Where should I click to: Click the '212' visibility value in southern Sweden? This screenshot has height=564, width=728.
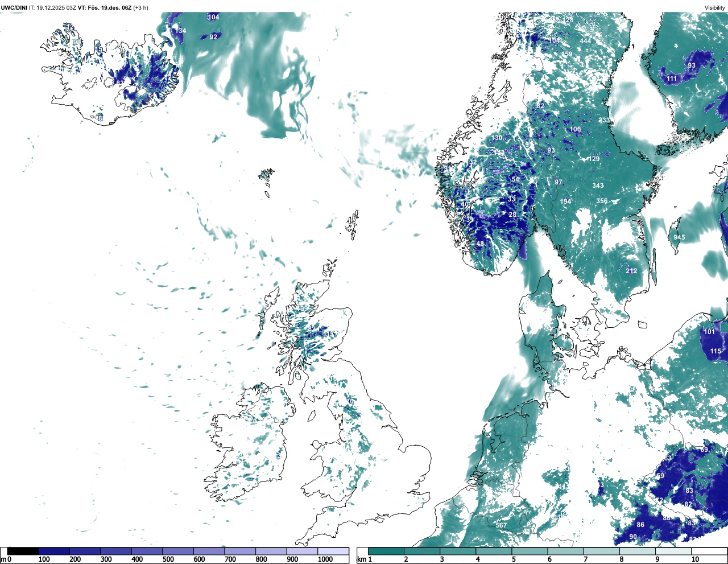[631, 271]
